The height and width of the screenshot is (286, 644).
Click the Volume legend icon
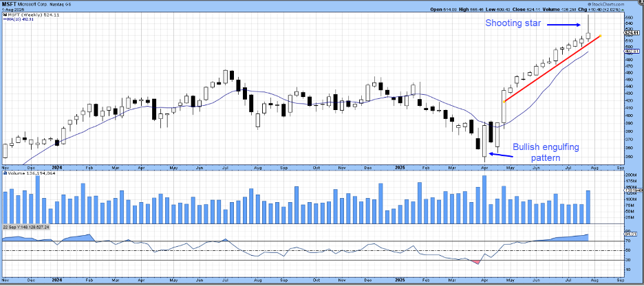pos(4,174)
